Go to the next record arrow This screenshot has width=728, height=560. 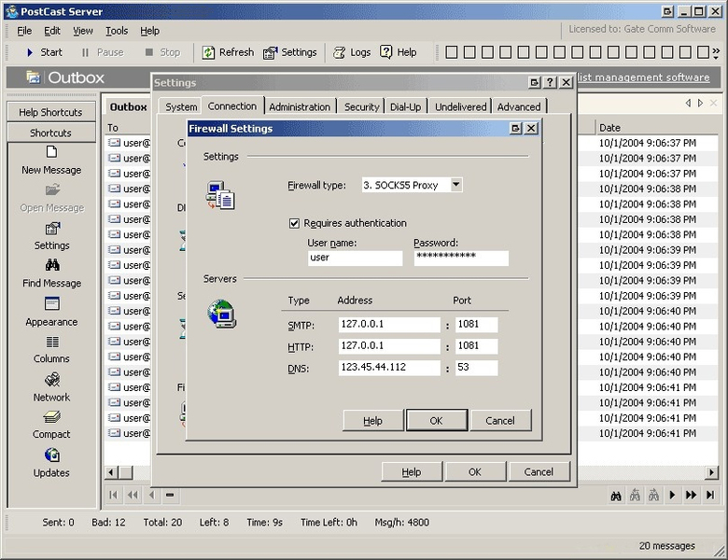pos(672,496)
